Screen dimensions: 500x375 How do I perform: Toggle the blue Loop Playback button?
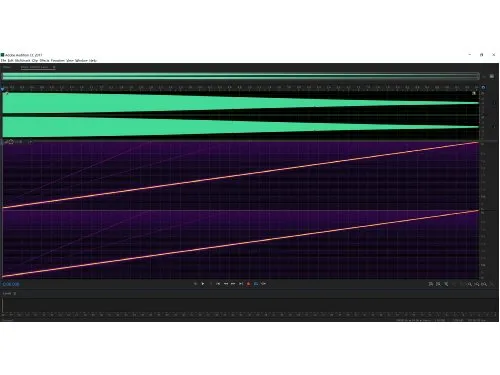[256, 284]
